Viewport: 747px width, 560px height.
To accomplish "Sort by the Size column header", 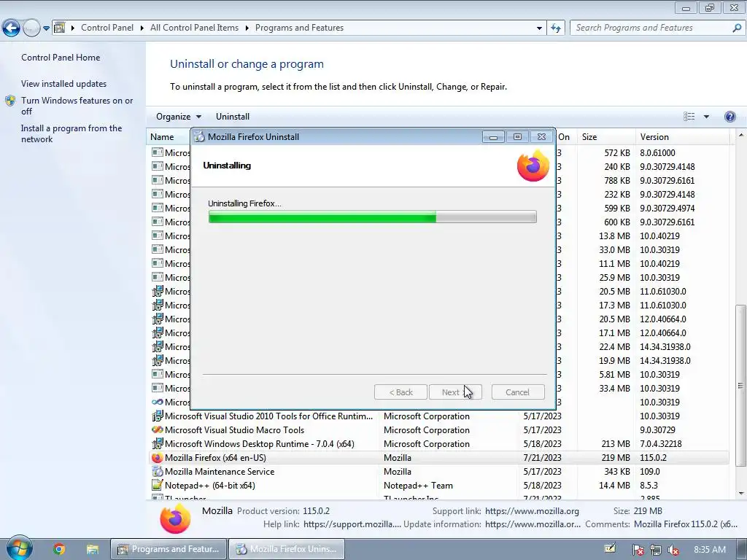I will [x=589, y=137].
